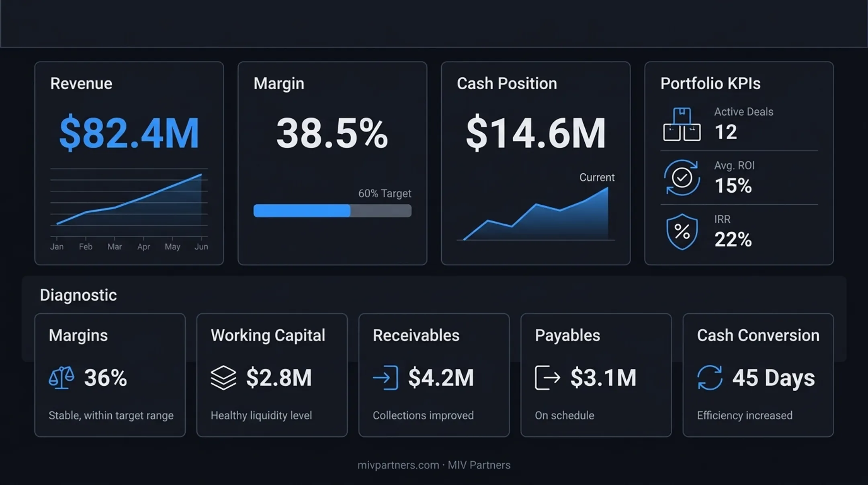Click the Jun axis label
This screenshot has width=868, height=485.
(201, 247)
